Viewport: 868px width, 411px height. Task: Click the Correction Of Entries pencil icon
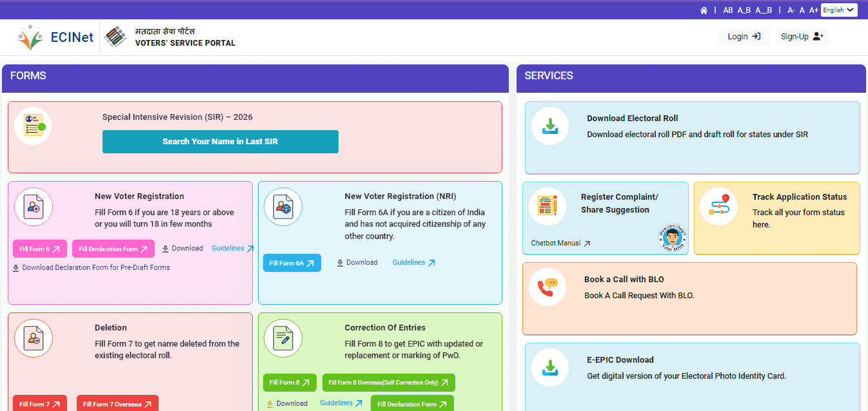283,338
